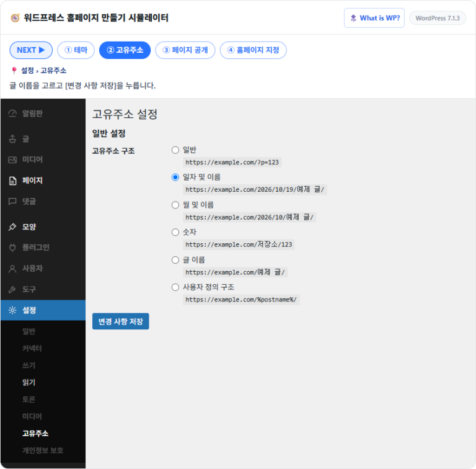Click the user person icon beside 사용자
476x469 pixels.
[x=12, y=269]
